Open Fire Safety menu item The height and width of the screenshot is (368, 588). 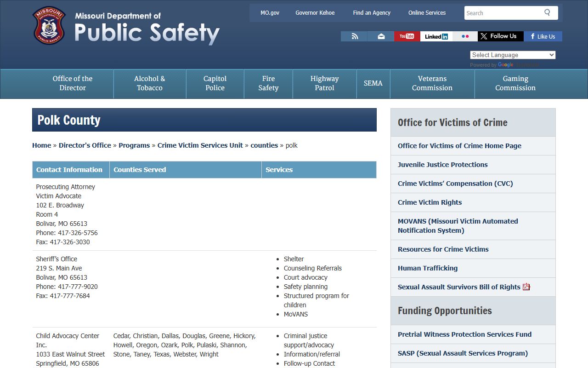[268, 83]
